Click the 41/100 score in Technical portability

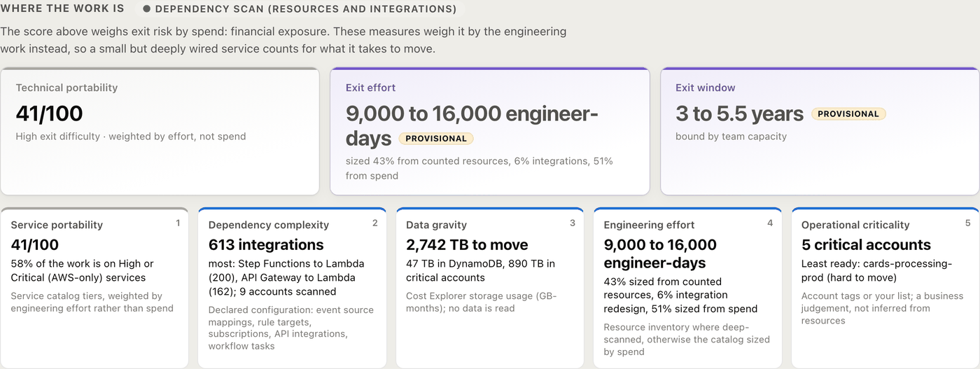click(49, 113)
